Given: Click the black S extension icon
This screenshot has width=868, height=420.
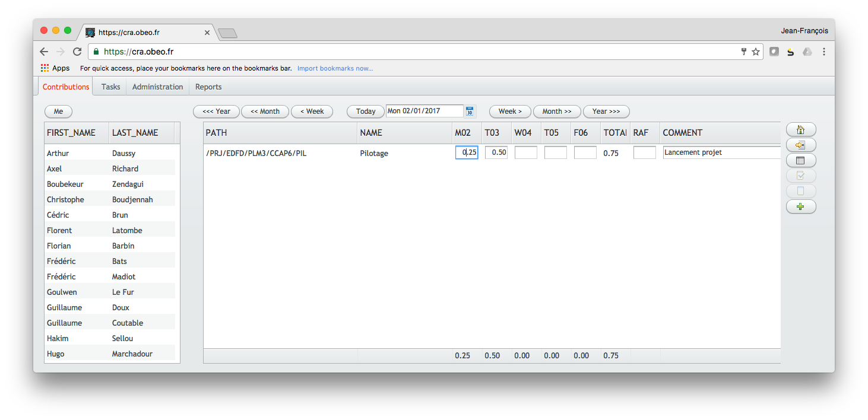Looking at the screenshot, I should pos(791,52).
